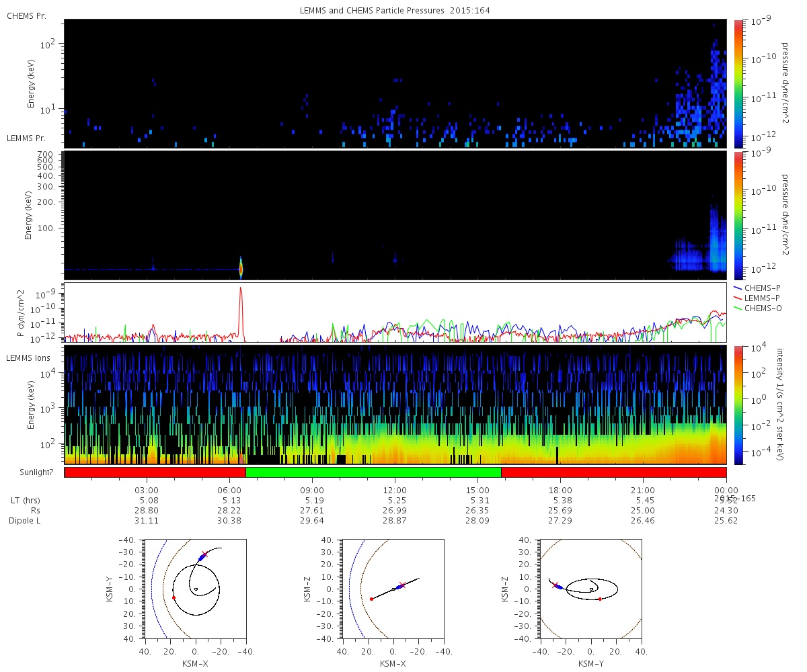Click the Sunlight? label
The image size is (807, 672).
[30, 472]
